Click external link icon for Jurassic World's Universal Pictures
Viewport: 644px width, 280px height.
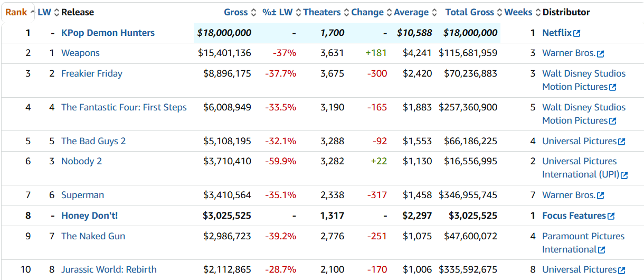click(622, 270)
